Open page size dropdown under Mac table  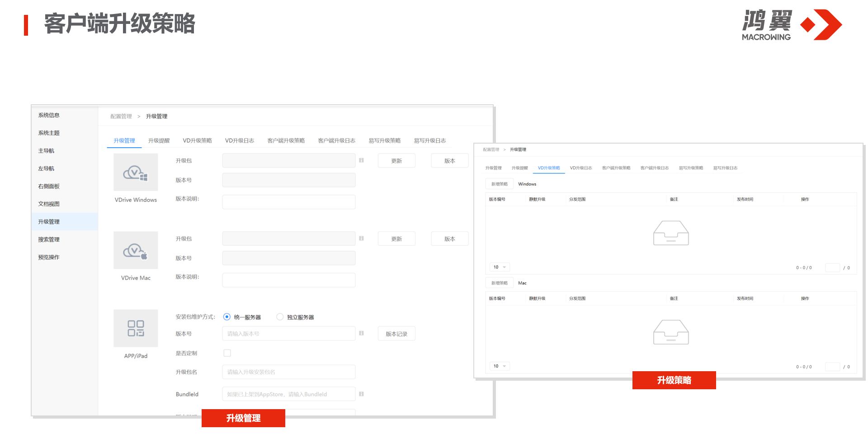500,366
